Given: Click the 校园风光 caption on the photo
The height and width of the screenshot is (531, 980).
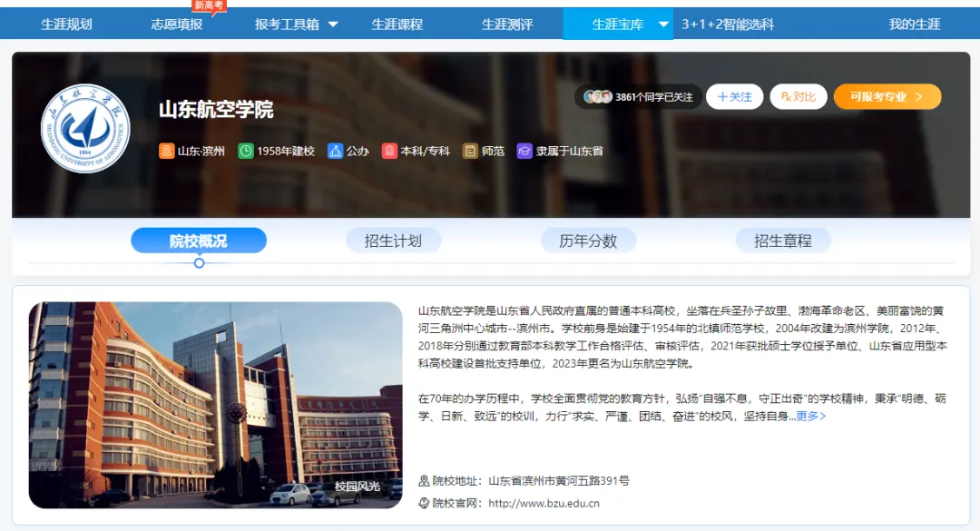Looking at the screenshot, I should (357, 486).
